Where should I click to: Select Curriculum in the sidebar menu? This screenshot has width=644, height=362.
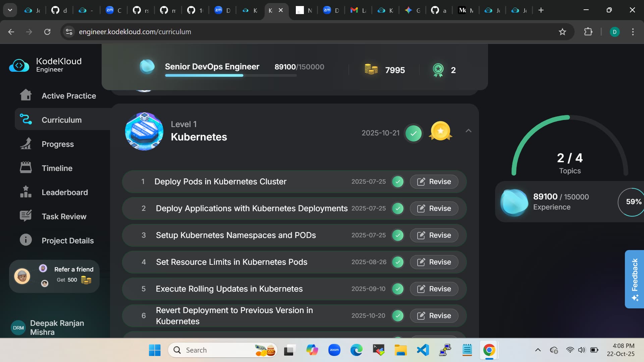(62, 120)
